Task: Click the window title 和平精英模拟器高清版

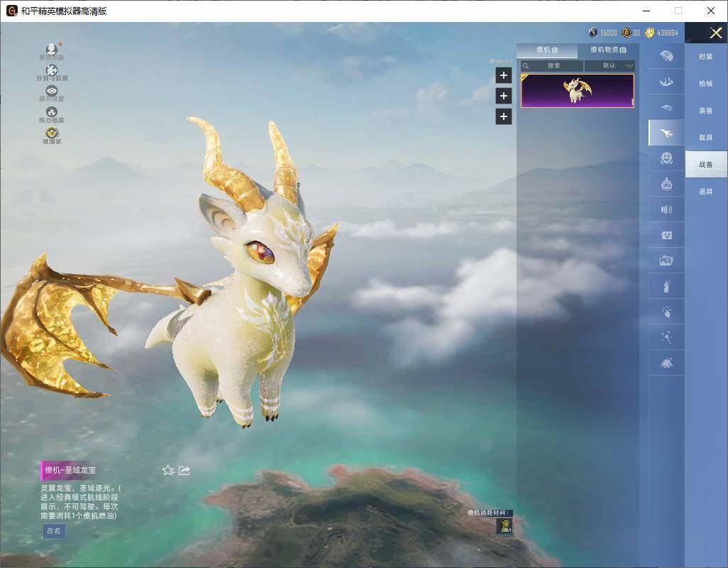Action: click(x=64, y=11)
